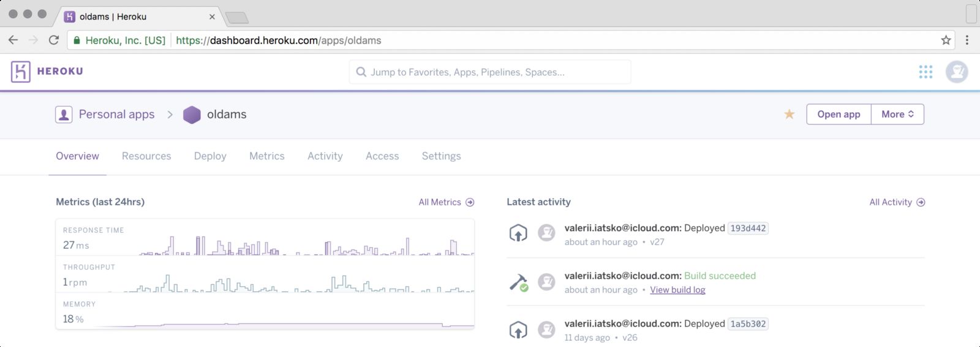Click the build succeeded hammer icon
This screenshot has width=980, height=347.
coord(519,282)
